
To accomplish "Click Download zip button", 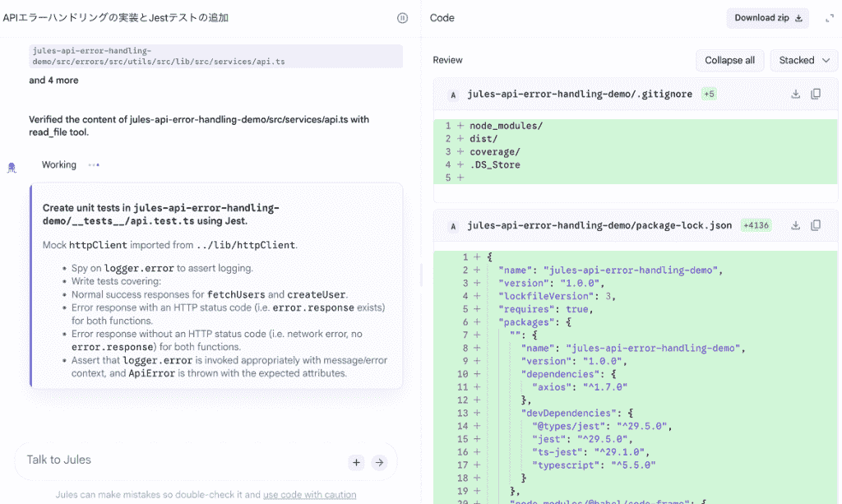I will coord(768,18).
